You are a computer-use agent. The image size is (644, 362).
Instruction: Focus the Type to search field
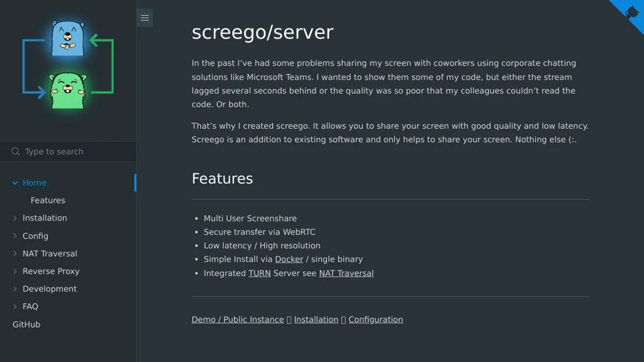(75, 151)
